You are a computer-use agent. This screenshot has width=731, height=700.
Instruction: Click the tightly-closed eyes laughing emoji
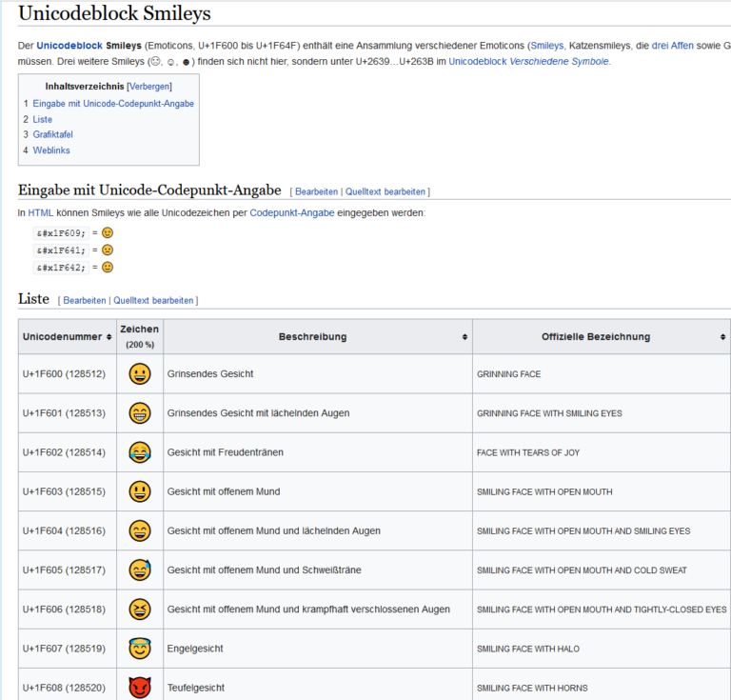point(140,610)
